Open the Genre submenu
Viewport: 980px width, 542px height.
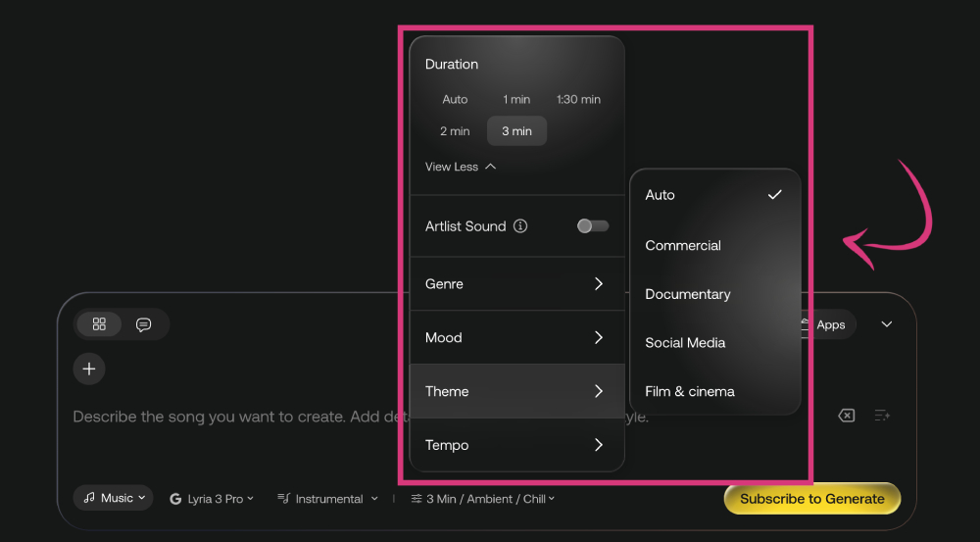516,284
